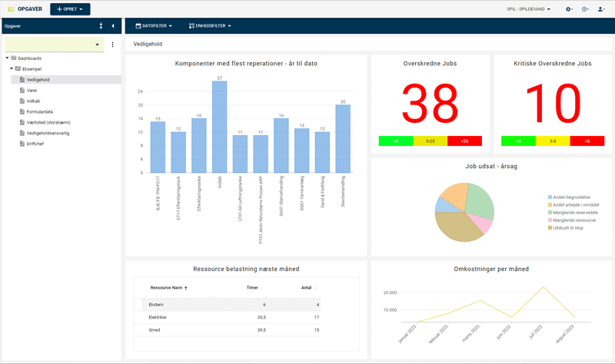
Task: Click the Indløb bar with value 27
Action: coord(220,127)
